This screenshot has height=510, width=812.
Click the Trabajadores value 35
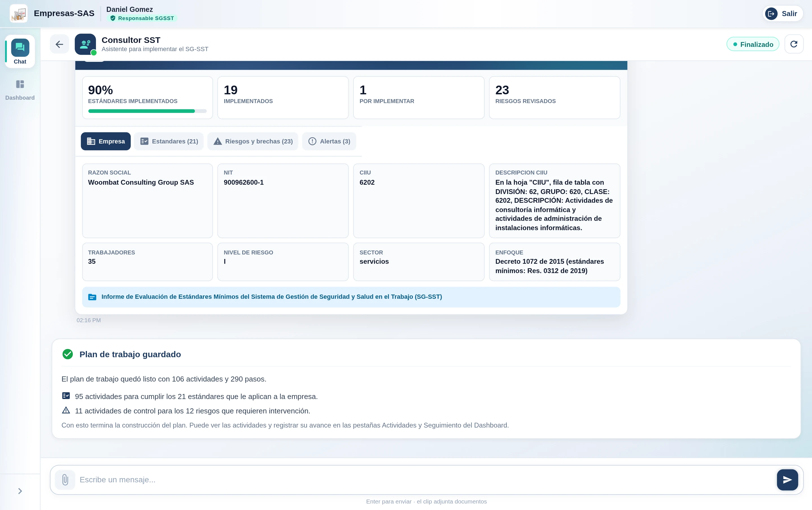coord(92,261)
